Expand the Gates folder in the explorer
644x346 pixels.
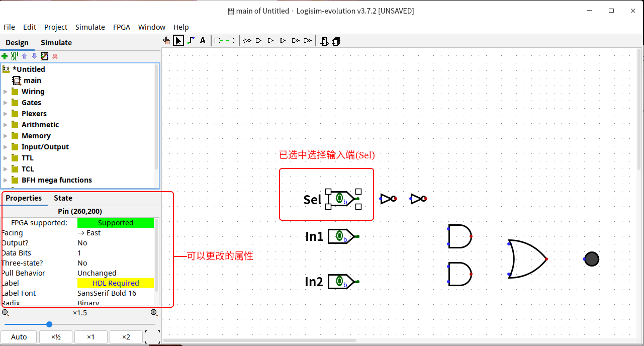point(5,102)
